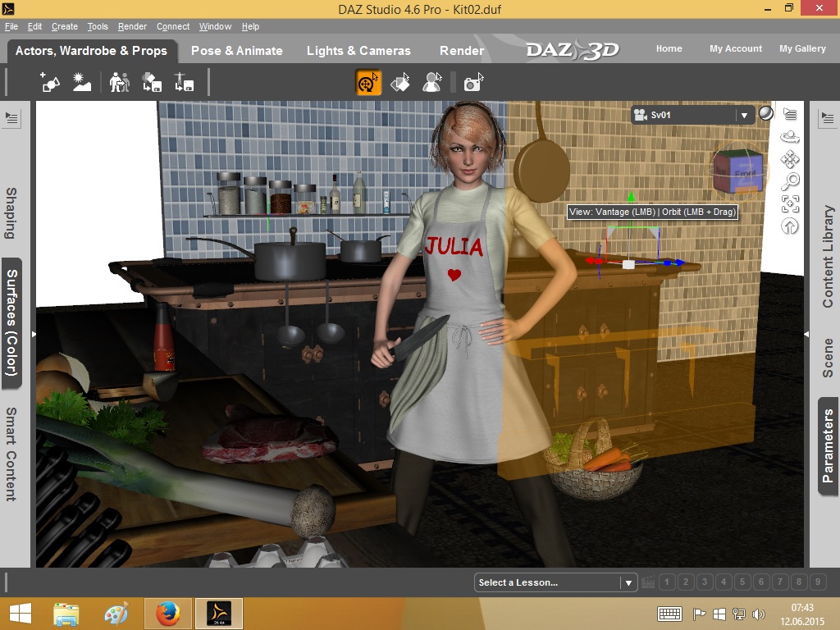Open the Smart Content side tab

point(11,454)
